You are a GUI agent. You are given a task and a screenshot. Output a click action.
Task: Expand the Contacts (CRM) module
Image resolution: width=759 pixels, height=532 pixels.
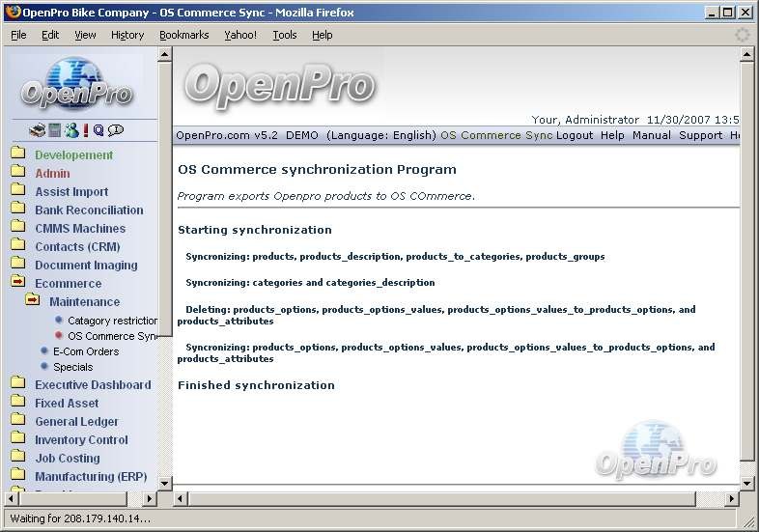coord(17,246)
